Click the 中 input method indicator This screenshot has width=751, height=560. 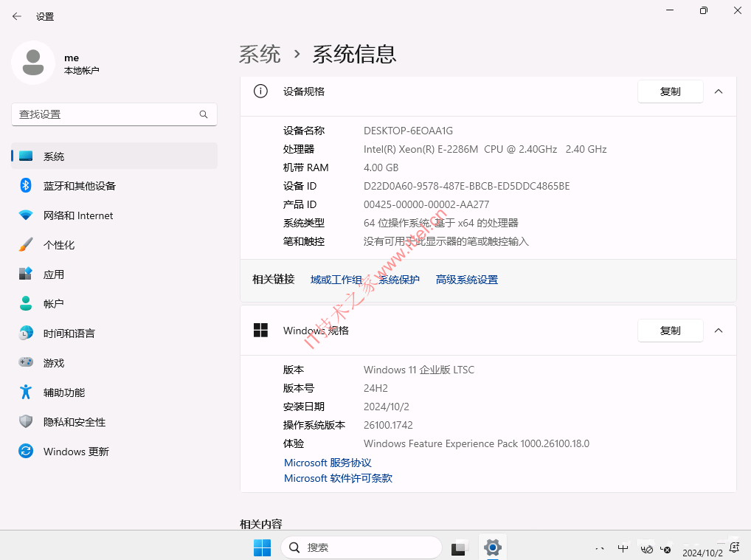click(623, 549)
